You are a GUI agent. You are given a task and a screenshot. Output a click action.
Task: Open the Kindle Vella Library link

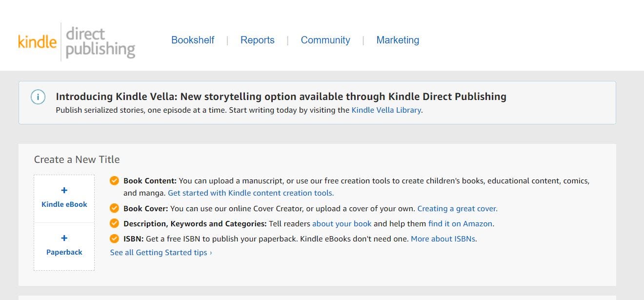386,110
